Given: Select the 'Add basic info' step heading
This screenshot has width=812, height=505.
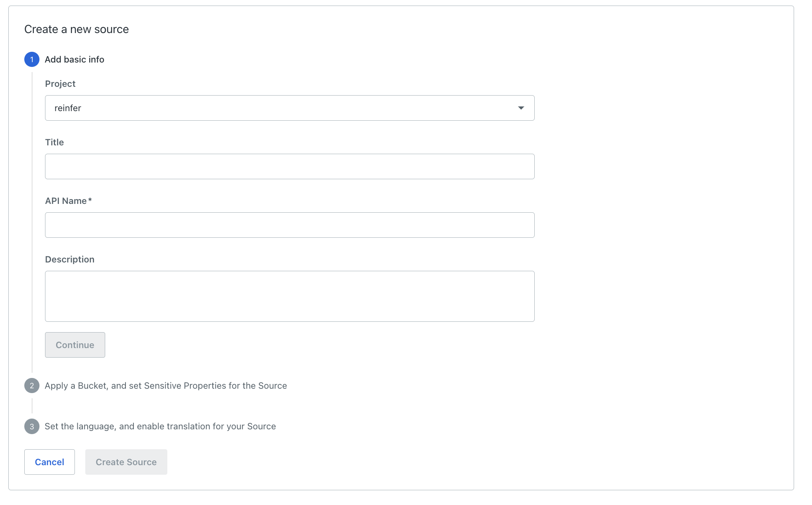Looking at the screenshot, I should click(x=75, y=59).
